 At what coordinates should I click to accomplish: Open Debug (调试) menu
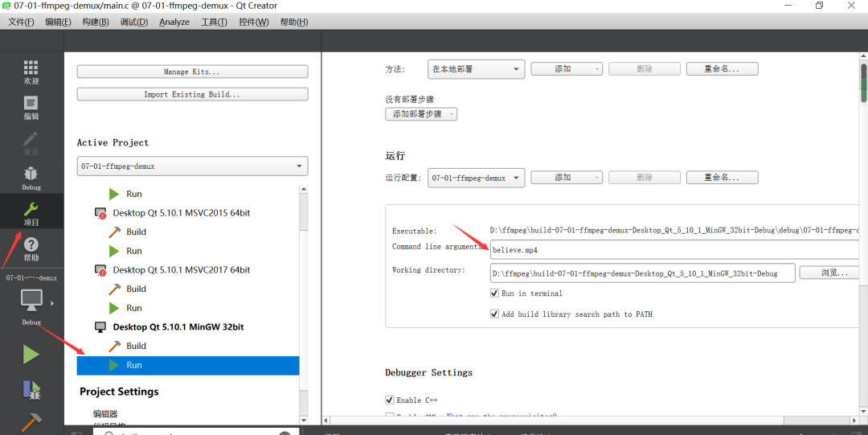(134, 22)
